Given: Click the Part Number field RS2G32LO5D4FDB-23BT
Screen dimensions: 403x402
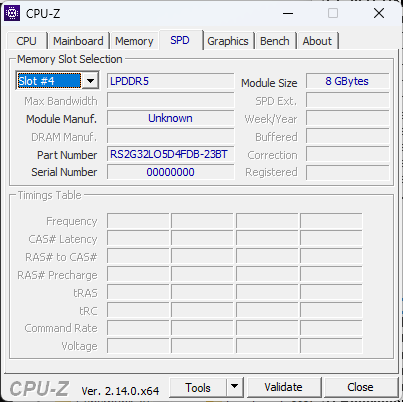Looking at the screenshot, I should point(171,154).
